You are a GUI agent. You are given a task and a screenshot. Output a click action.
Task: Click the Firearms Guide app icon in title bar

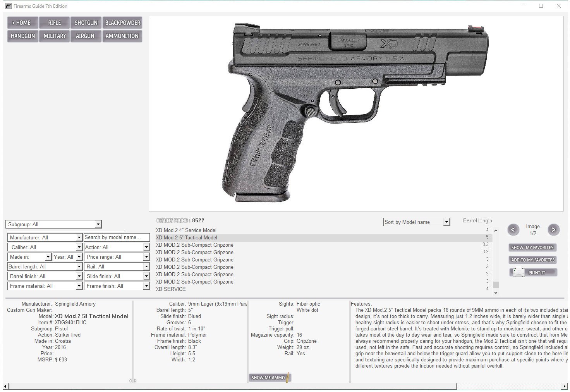(x=8, y=6)
